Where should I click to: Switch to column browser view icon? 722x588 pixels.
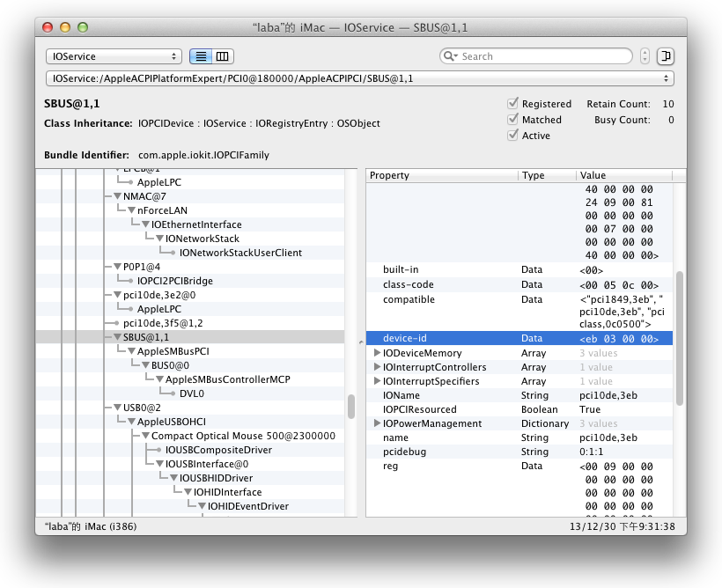click(x=223, y=56)
